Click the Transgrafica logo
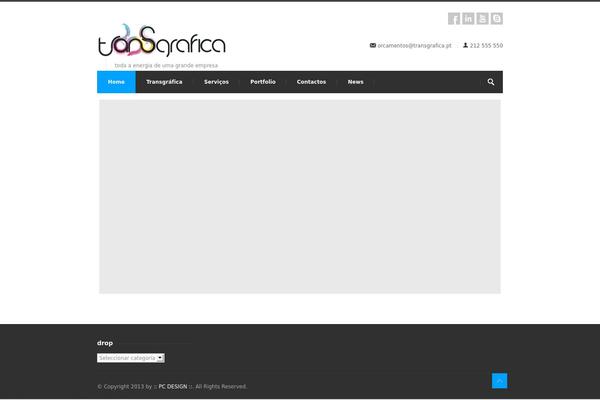600x400 pixels. (x=162, y=41)
